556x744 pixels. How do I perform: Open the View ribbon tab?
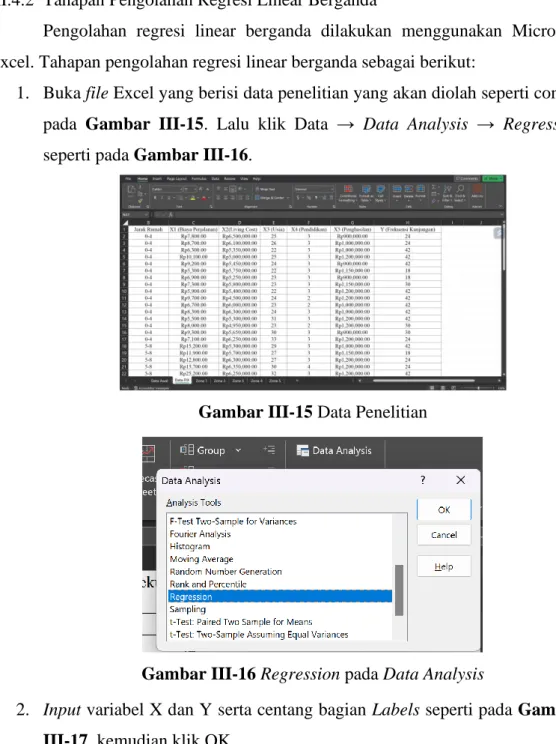pyautogui.click(x=244, y=179)
